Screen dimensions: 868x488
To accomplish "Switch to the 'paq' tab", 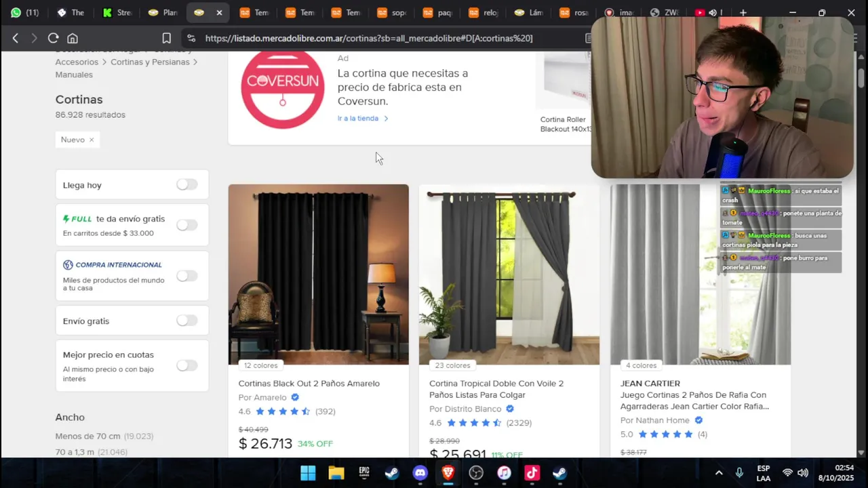I will pyautogui.click(x=437, y=13).
